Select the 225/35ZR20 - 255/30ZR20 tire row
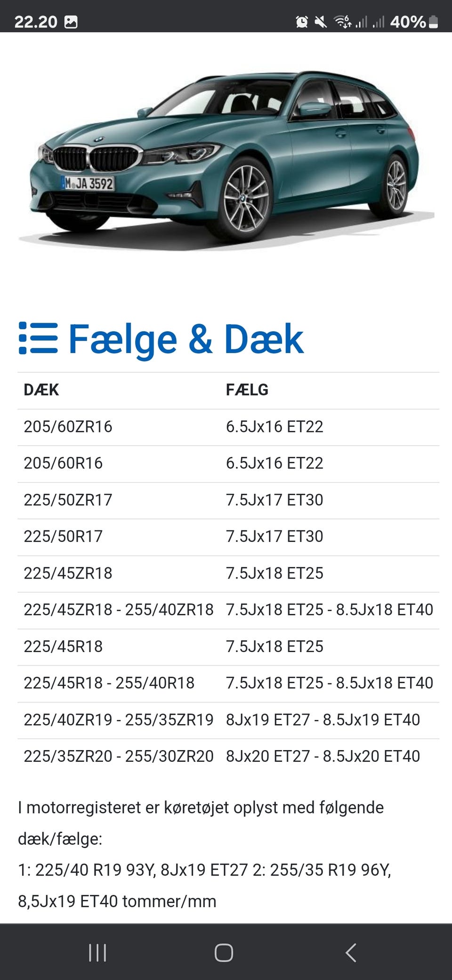The image size is (452, 980). tap(118, 756)
